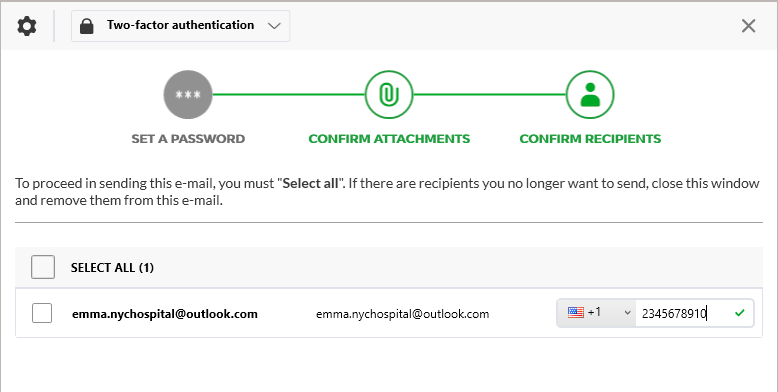This screenshot has width=778, height=392.
Task: Open the +1 country code dropdown
Action: [596, 313]
